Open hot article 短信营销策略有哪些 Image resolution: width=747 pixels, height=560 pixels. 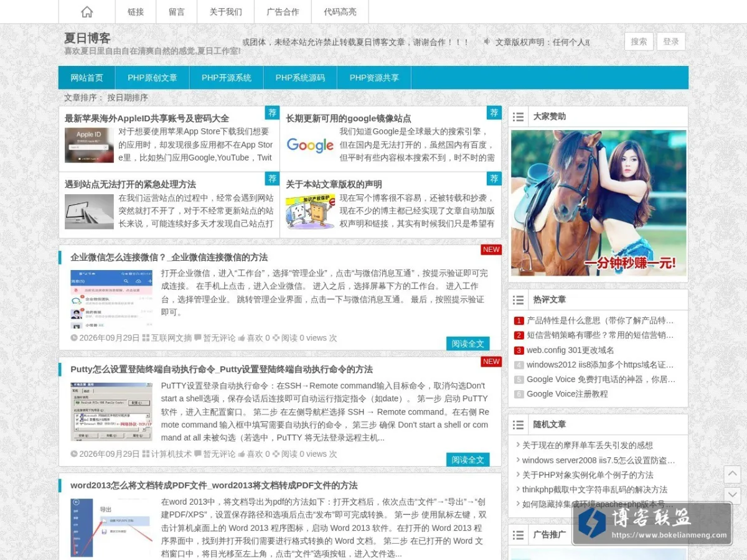(600, 335)
